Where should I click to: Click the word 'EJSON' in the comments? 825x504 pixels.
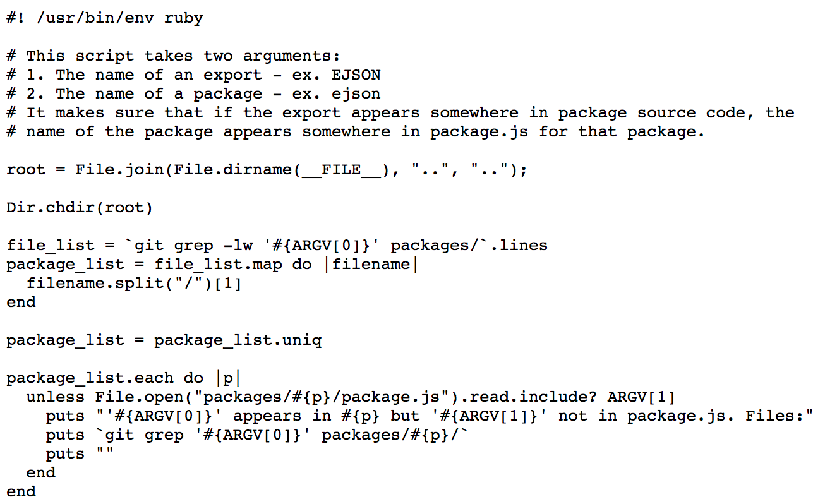pos(356,75)
